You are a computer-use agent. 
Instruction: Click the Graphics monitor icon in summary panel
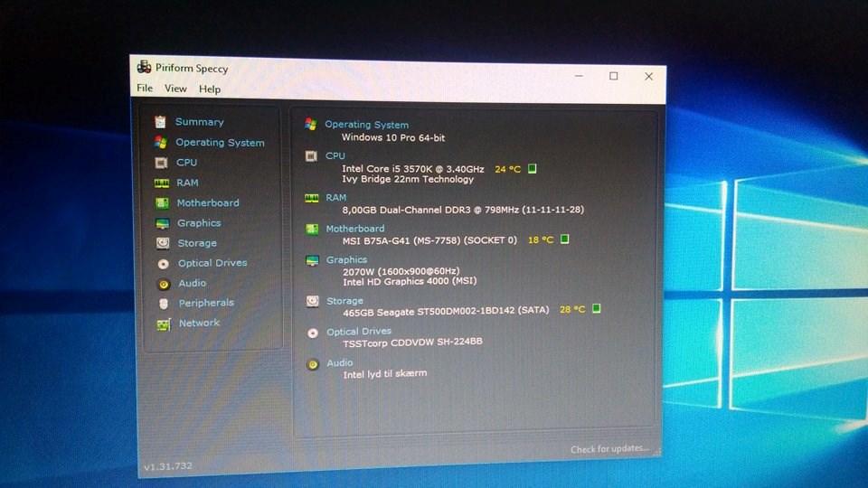point(312,260)
